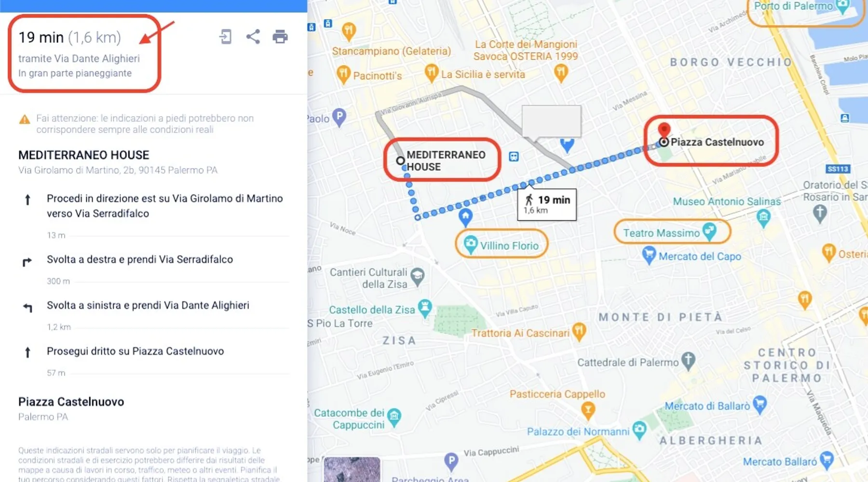Image resolution: width=868 pixels, height=482 pixels.
Task: Click the MEDITERRANEO HOUSE starting point heading
Action: [84, 155]
